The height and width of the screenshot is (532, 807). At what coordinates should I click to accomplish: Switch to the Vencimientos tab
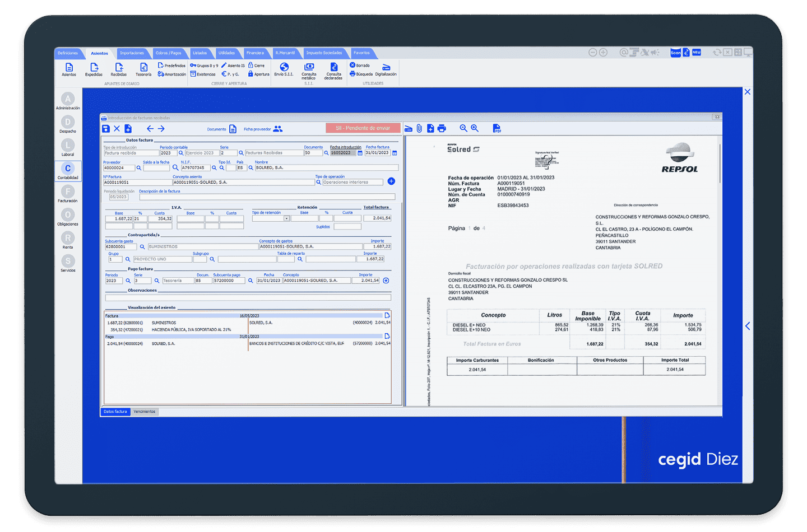145,412
